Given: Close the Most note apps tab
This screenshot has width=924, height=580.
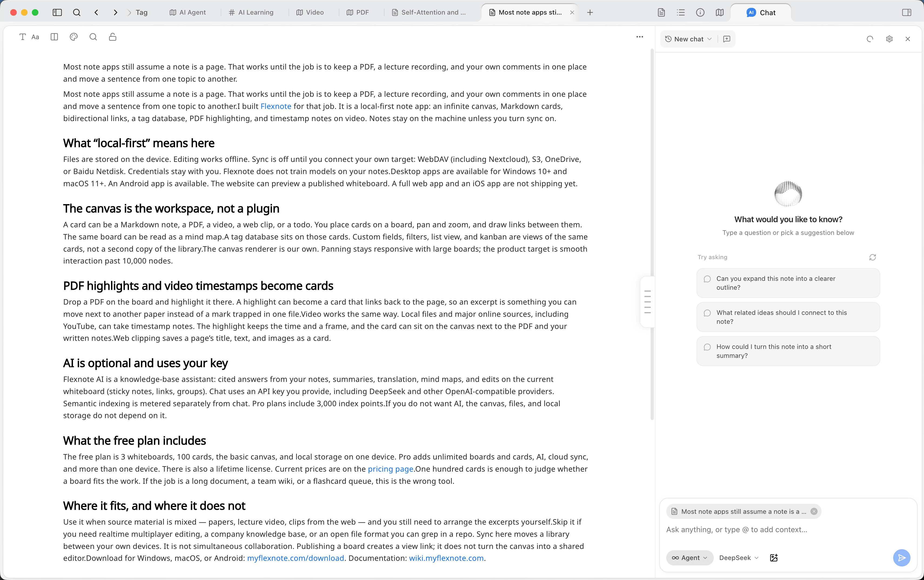Looking at the screenshot, I should pos(572,12).
